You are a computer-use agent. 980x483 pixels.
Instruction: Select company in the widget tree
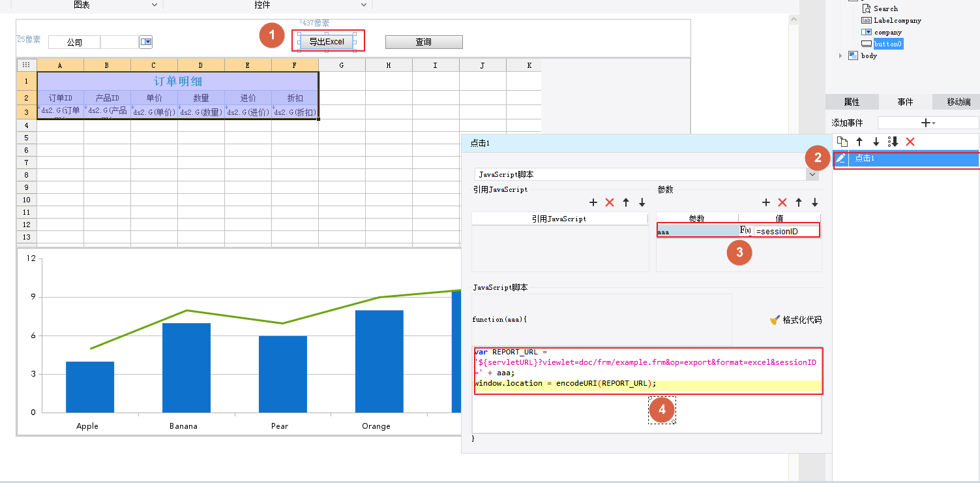[x=888, y=32]
